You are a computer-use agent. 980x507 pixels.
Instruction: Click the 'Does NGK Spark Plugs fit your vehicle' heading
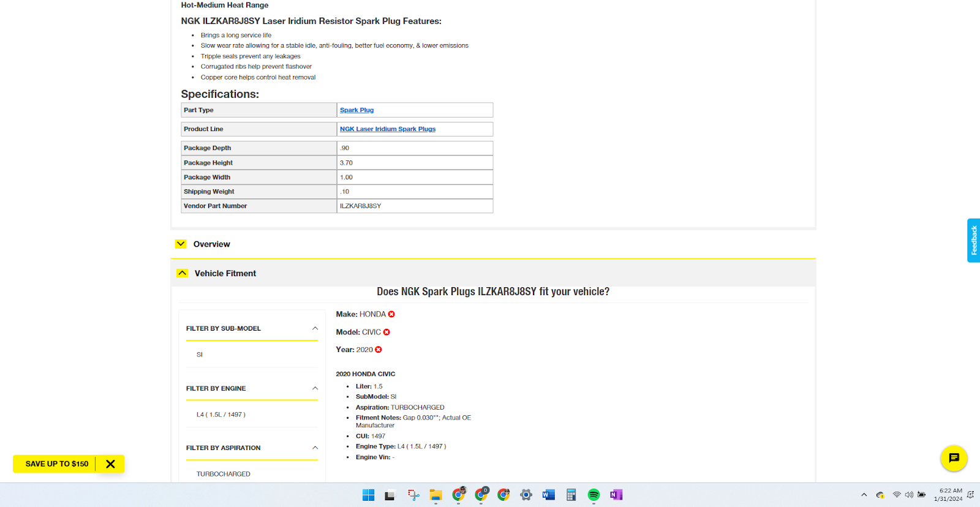coord(493,291)
